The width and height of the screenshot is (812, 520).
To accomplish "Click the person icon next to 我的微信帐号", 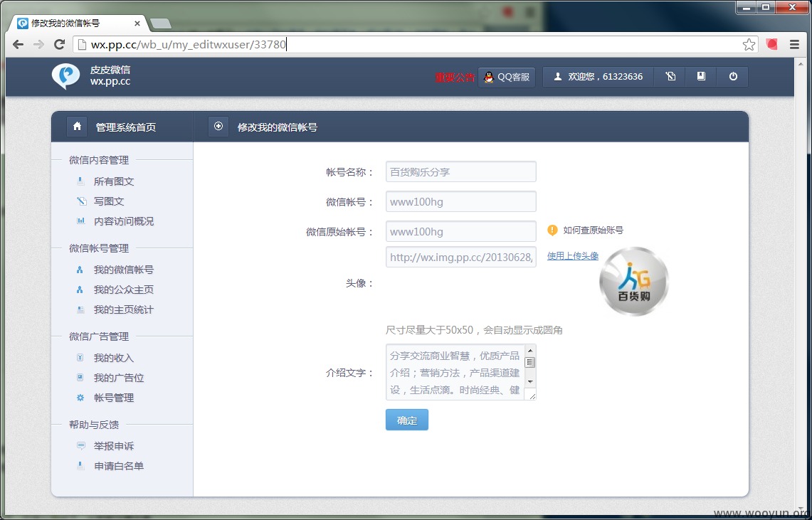I will coord(80,270).
